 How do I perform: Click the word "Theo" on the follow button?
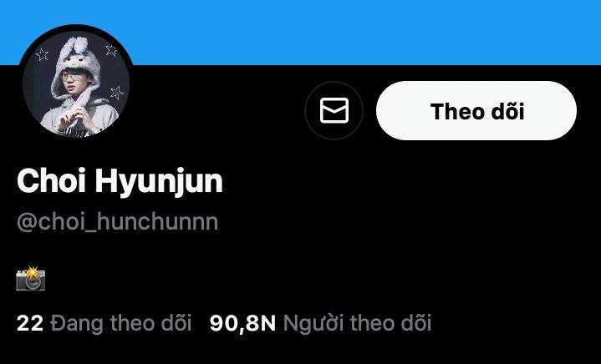(x=452, y=111)
